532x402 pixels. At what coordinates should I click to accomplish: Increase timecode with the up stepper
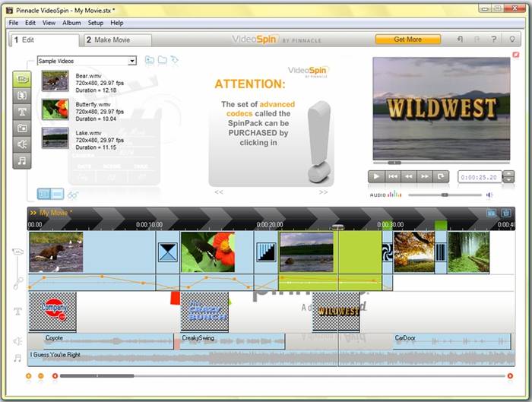tap(508, 173)
